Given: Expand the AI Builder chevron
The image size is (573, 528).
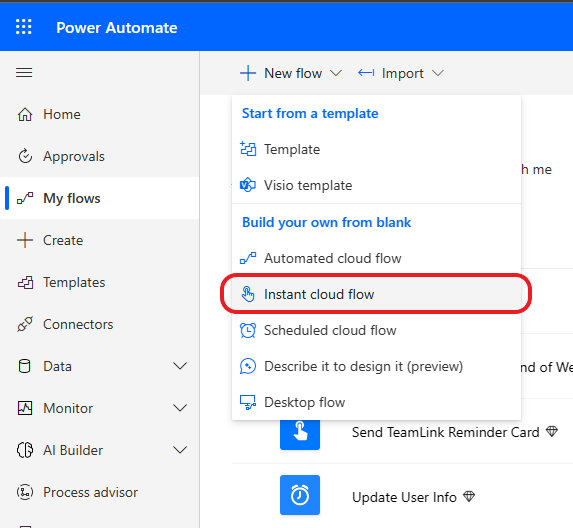Looking at the screenshot, I should (180, 450).
